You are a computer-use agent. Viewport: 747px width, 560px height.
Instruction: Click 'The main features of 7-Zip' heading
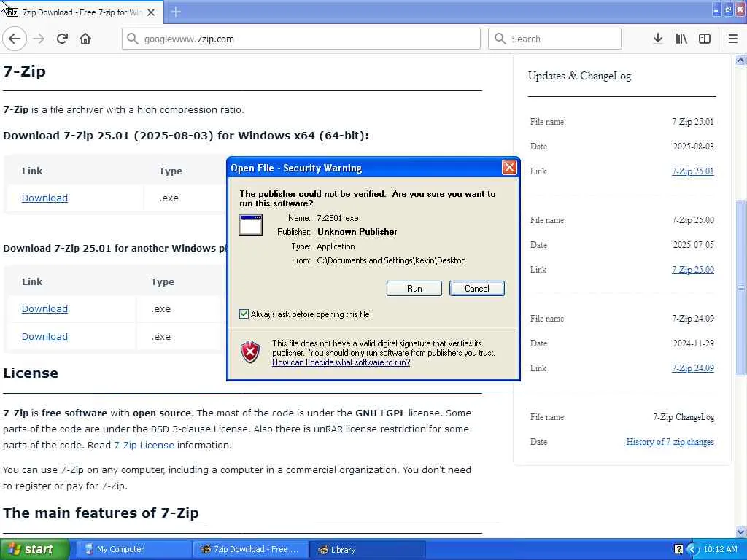point(101,513)
